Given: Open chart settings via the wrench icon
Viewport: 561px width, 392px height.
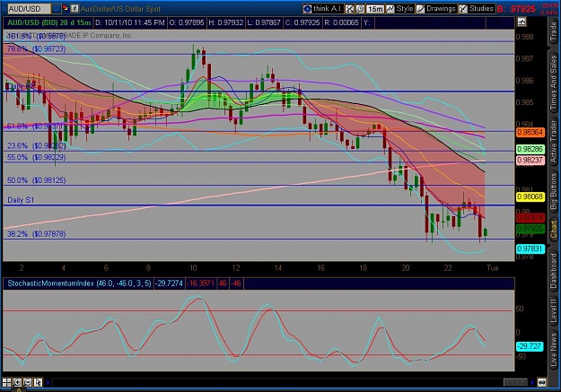Looking at the screenshot, I should tap(360, 9).
